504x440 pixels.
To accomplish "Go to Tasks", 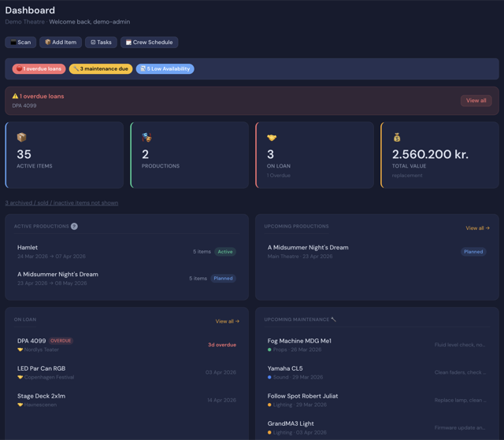I will [101, 43].
